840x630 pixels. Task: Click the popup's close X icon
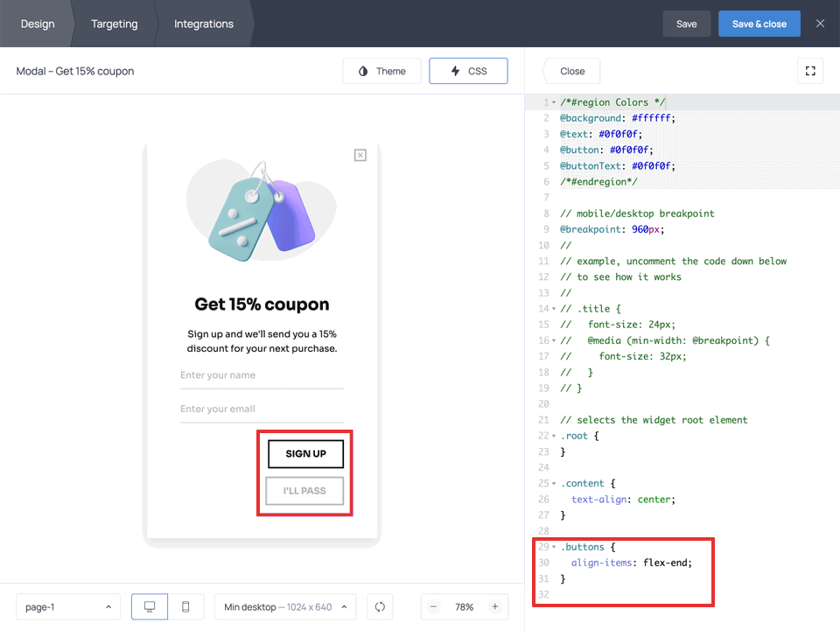coord(360,155)
